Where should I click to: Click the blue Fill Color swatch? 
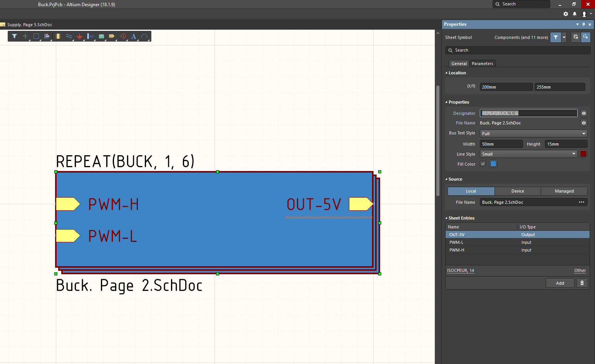493,164
